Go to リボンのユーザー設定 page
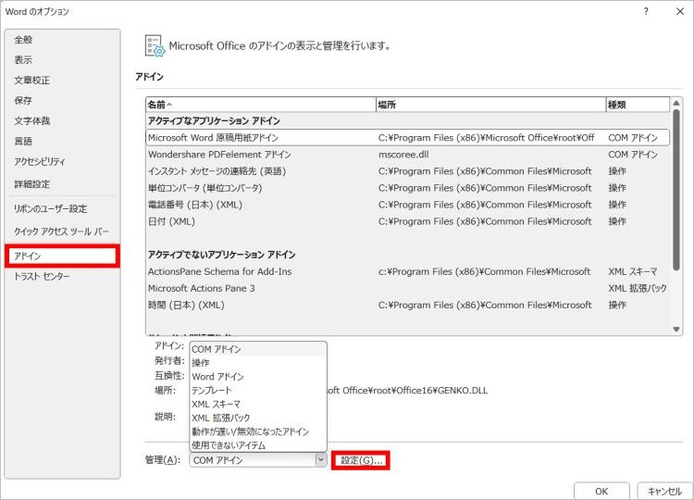Viewport: 694px width, 500px height. 50,209
